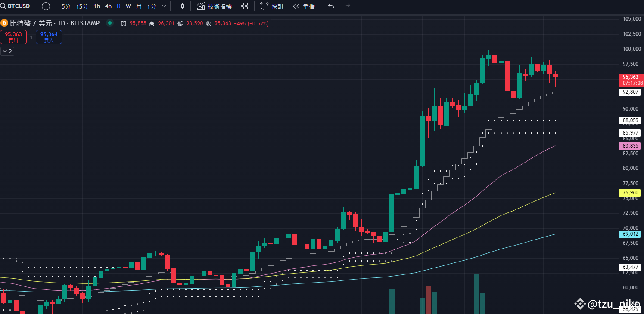The image size is (644, 314).
Task: Click the 比特幣 / 美元 · 1D · BITSTAMP title
Action: coord(55,23)
